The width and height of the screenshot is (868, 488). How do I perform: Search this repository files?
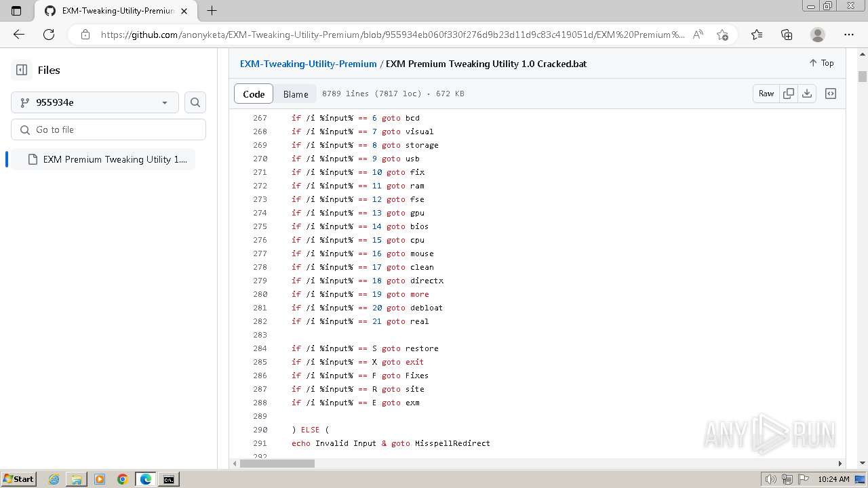(195, 102)
